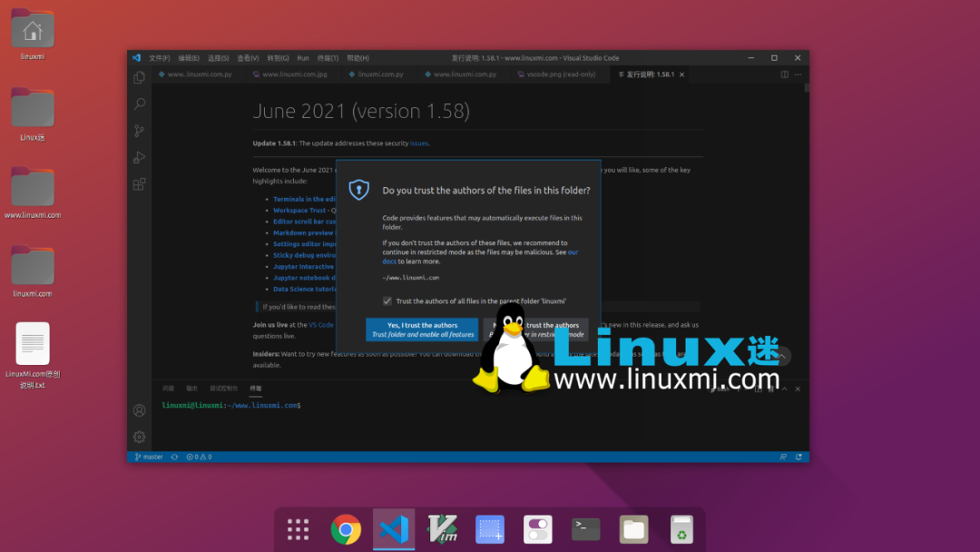The height and width of the screenshot is (552, 980).
Task: Open the Tweaks toggle app from the dock
Action: point(537,529)
